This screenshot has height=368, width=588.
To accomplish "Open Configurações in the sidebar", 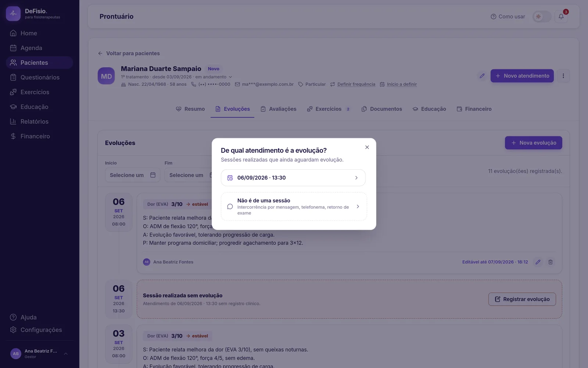I will 40,330.
